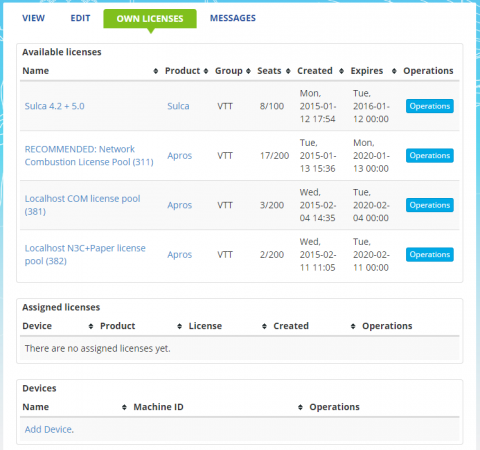Click sort arrows beside Expires header
This screenshot has height=450, width=480.
(394, 71)
